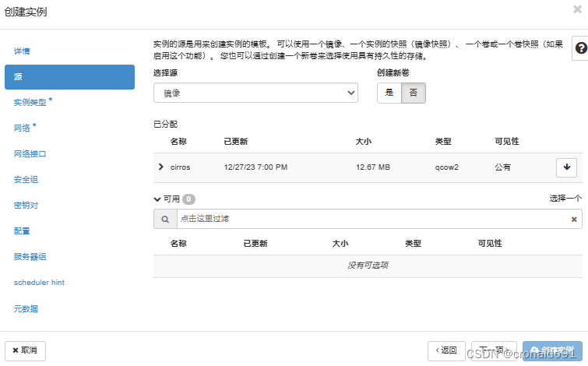Open the 安全组 tab
The image size is (588, 366).
pos(26,180)
